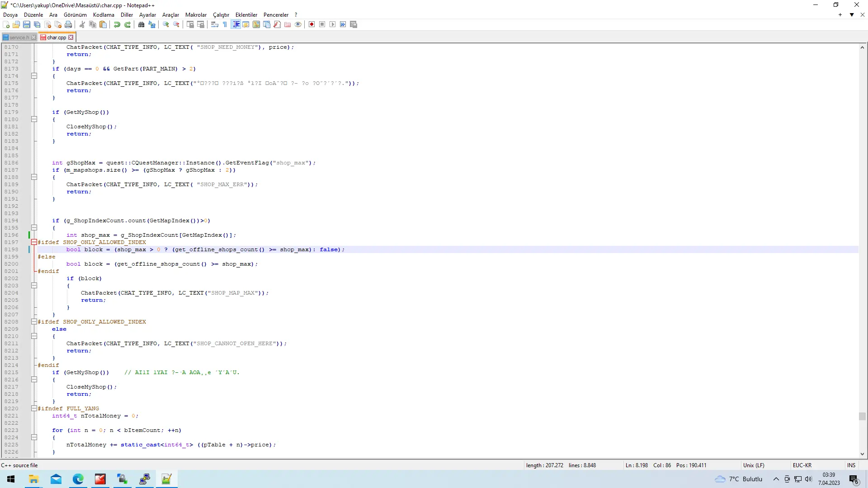Print the document using the printer icon
868x488 pixels.
pos(68,24)
